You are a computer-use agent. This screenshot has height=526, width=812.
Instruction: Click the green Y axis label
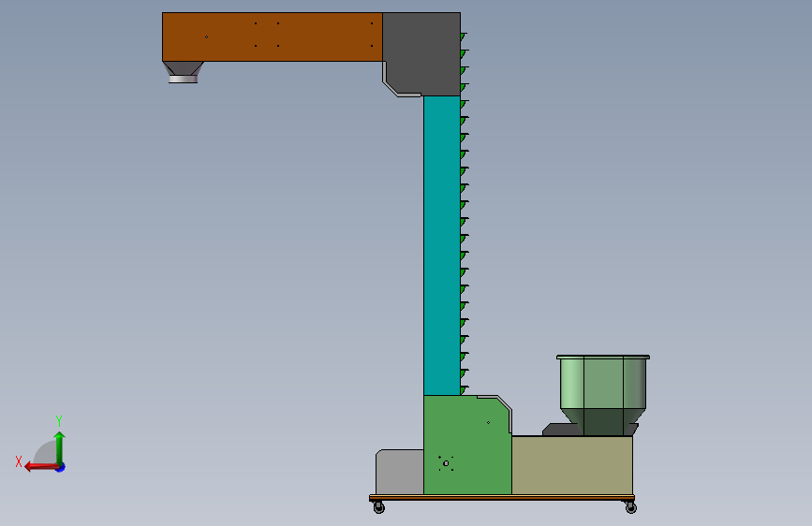click(59, 420)
